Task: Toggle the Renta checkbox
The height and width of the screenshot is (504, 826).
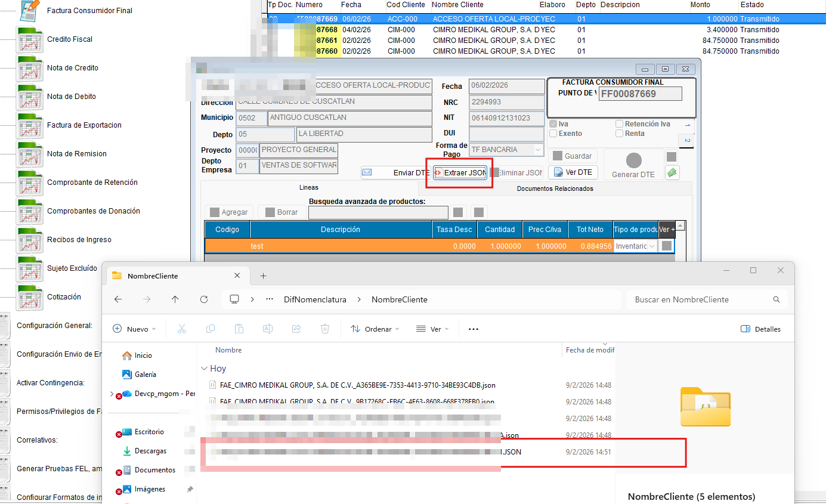Action: click(619, 134)
